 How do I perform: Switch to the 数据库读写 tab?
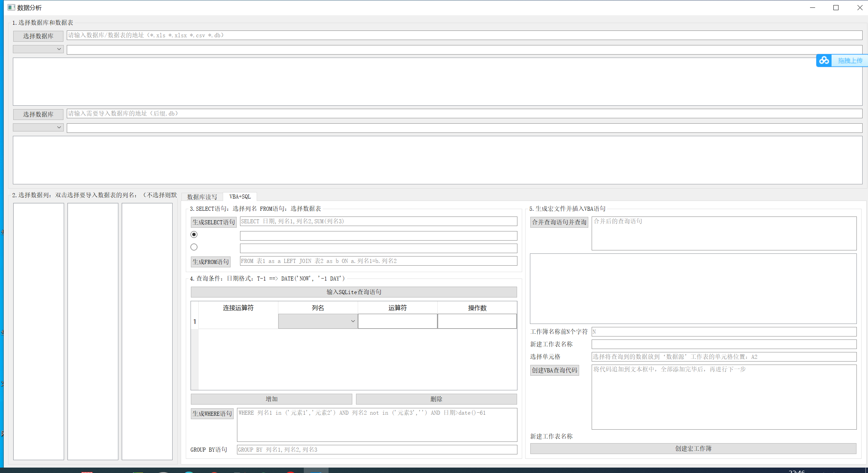[x=202, y=197]
